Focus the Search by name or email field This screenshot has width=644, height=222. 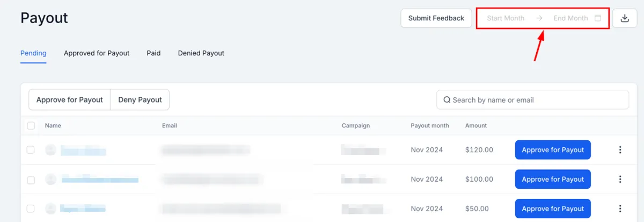point(532,100)
